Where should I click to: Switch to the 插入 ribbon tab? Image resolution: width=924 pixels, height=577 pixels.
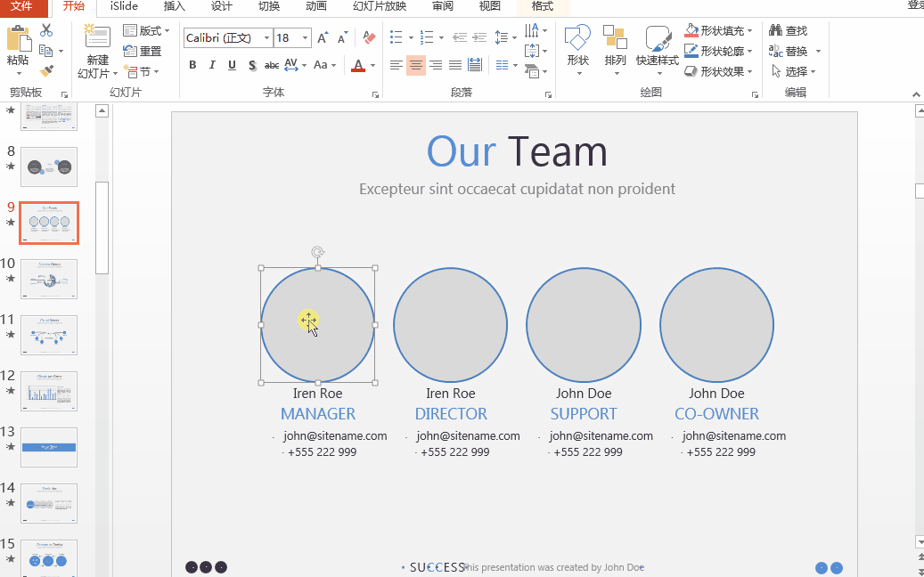coord(174,7)
